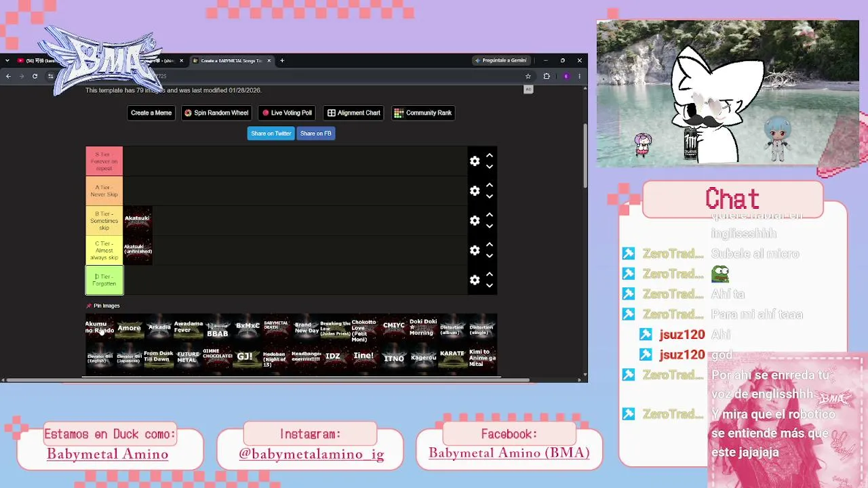The image size is (868, 488).
Task: View the Community Rank
Action: [x=423, y=113]
